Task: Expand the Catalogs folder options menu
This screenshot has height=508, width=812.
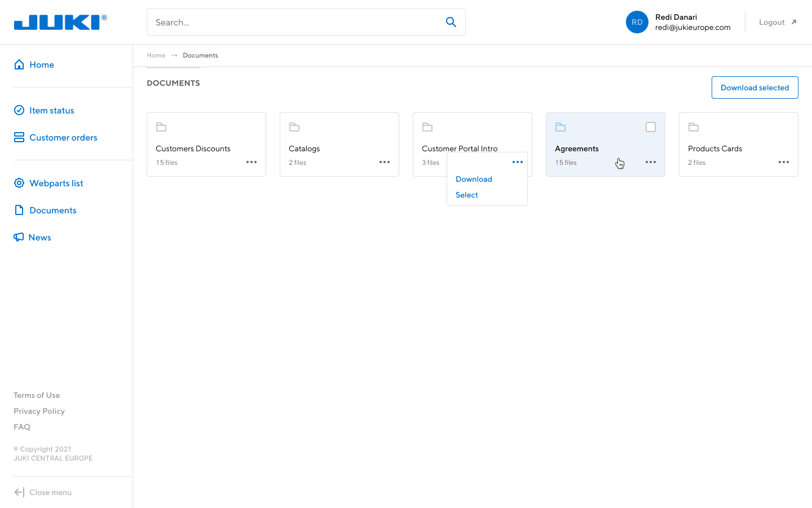Action: [385, 162]
